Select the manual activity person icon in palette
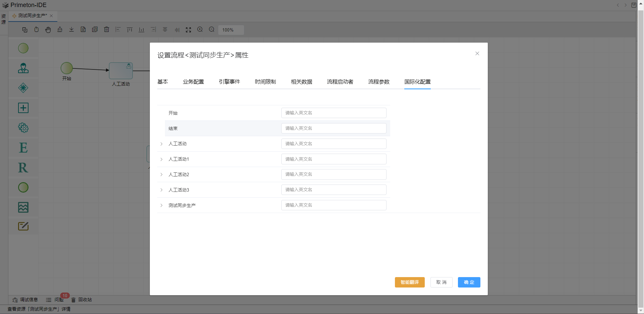 click(23, 68)
